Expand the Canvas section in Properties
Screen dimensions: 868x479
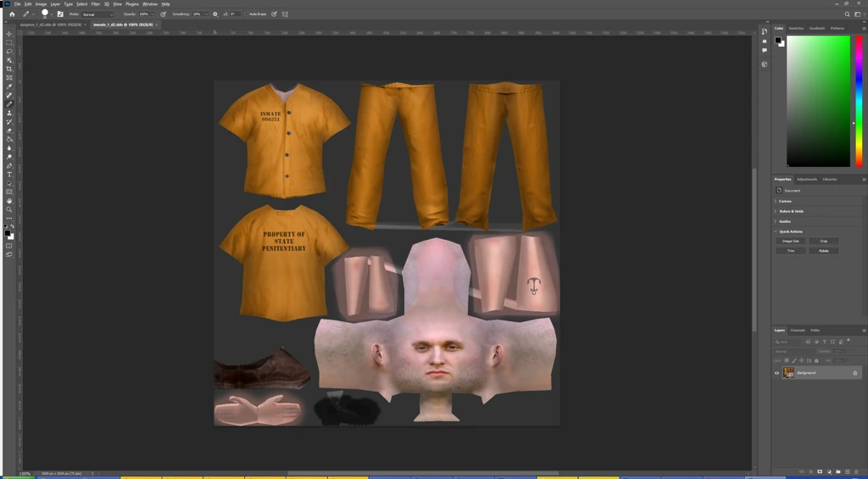click(x=775, y=201)
